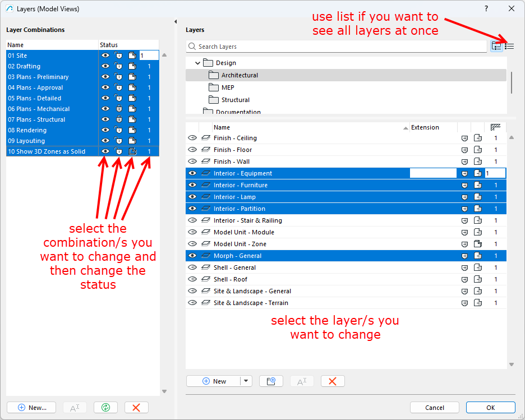This screenshot has width=525, height=420.
Task: Switch to flat list layer view
Action: pyautogui.click(x=509, y=46)
